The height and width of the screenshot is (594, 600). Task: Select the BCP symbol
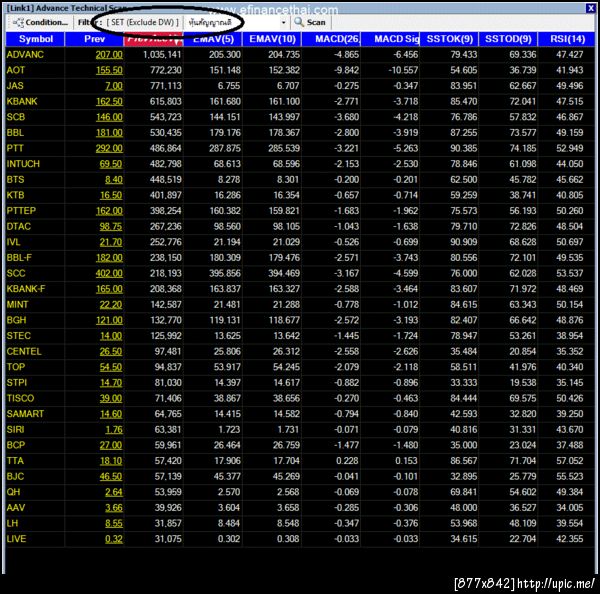point(16,445)
